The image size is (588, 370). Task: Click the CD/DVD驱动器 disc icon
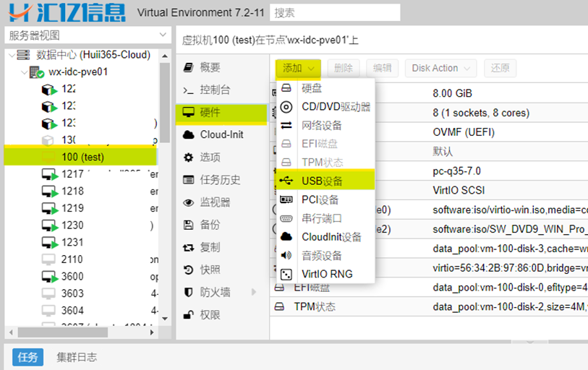click(x=286, y=107)
